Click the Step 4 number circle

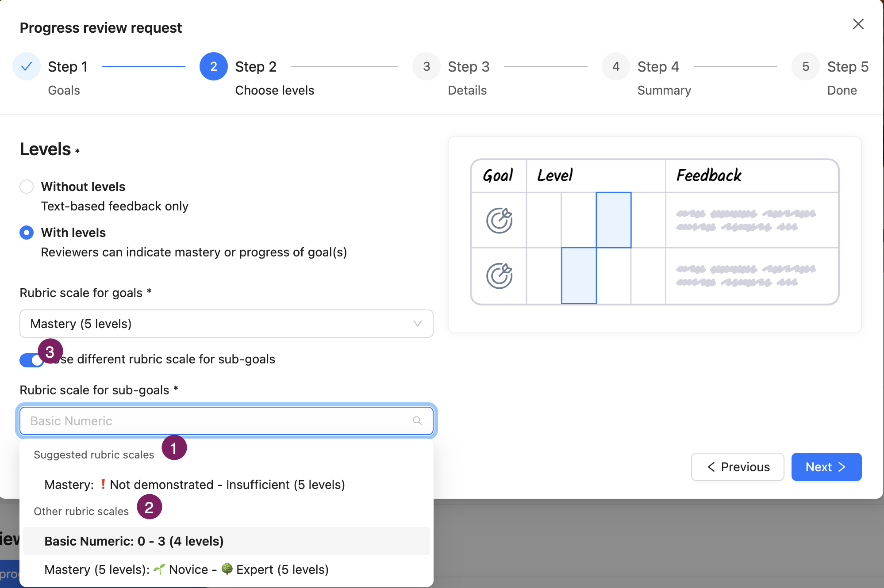(616, 66)
